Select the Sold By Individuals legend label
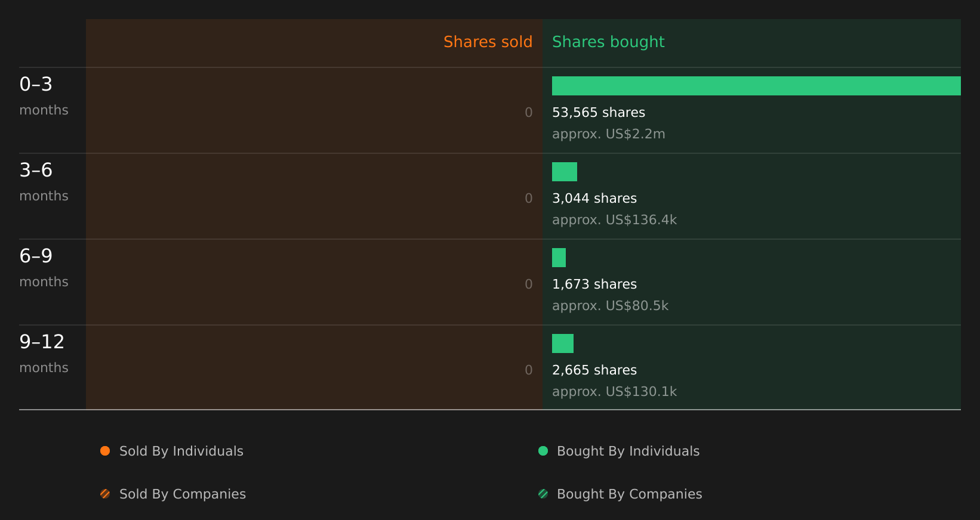The height and width of the screenshot is (520, 980). tap(181, 451)
